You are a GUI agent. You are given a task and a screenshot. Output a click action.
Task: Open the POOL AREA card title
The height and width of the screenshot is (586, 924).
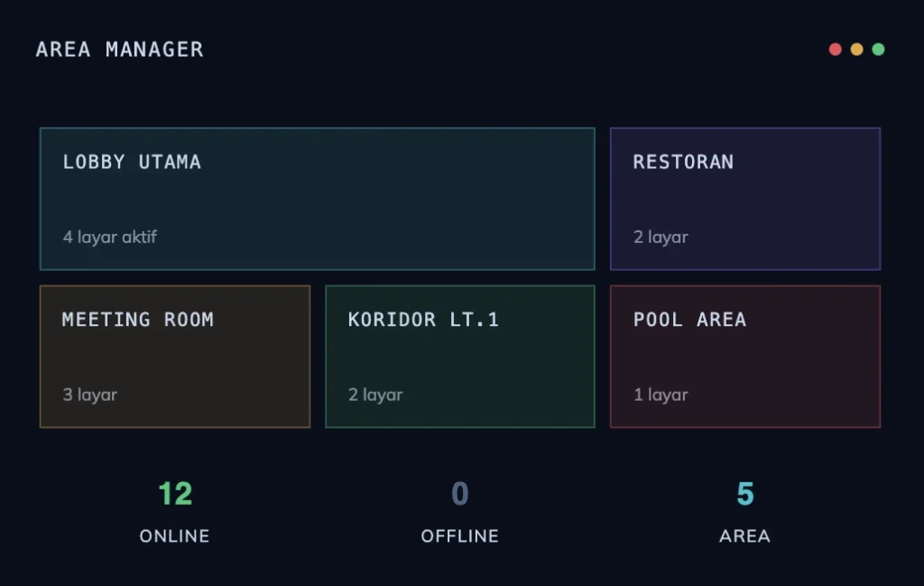click(689, 320)
